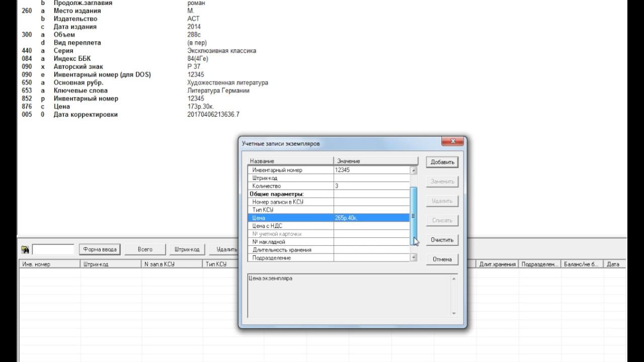Select the Цена row in the dialog
Image resolution: width=644 pixels, height=362 pixels.
(x=291, y=218)
